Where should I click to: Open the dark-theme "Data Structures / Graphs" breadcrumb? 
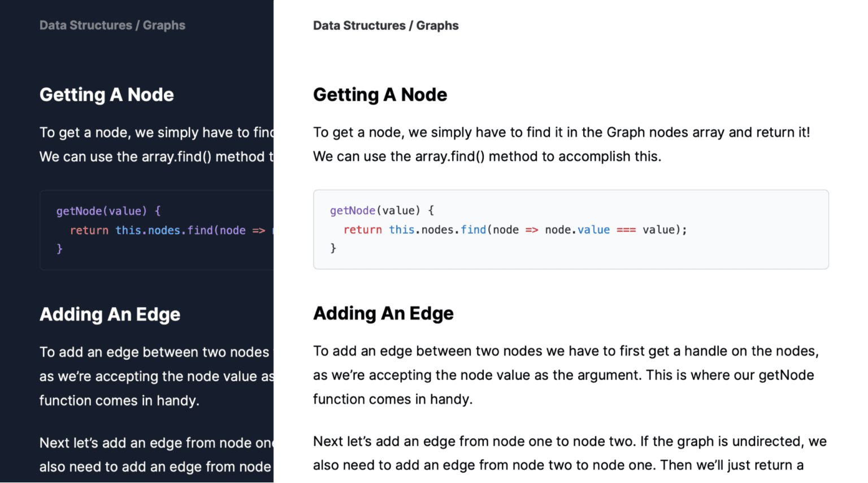pos(112,25)
